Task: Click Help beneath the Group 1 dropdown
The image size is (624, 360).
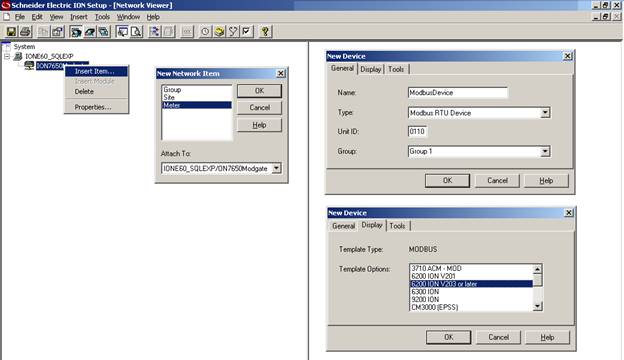Action: point(546,181)
